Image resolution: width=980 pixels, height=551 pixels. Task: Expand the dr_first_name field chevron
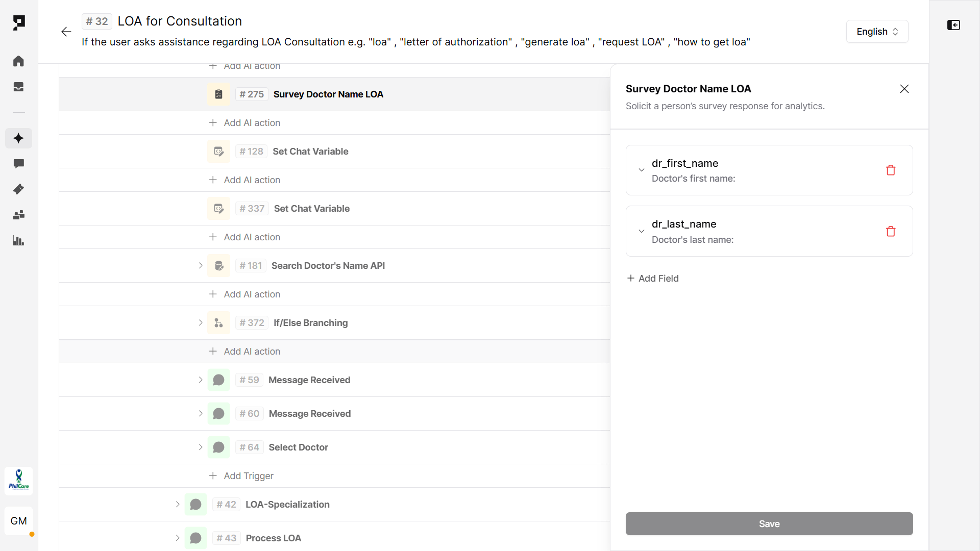click(642, 170)
